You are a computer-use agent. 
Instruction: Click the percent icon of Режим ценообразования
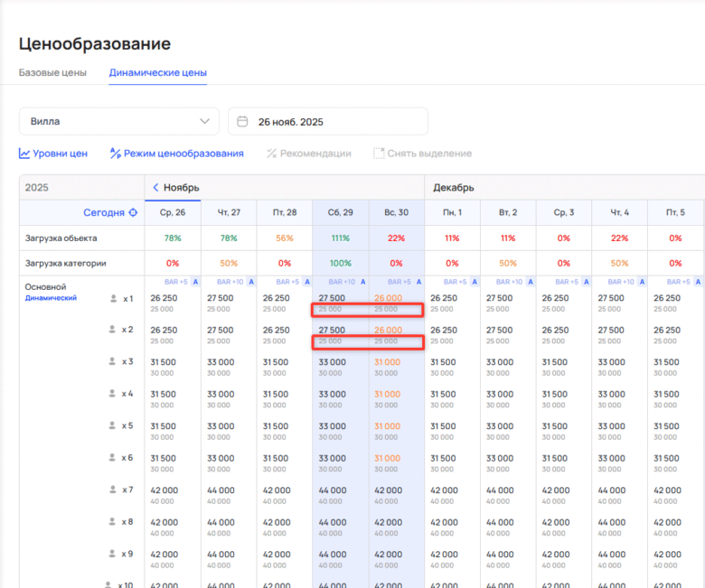pos(115,154)
